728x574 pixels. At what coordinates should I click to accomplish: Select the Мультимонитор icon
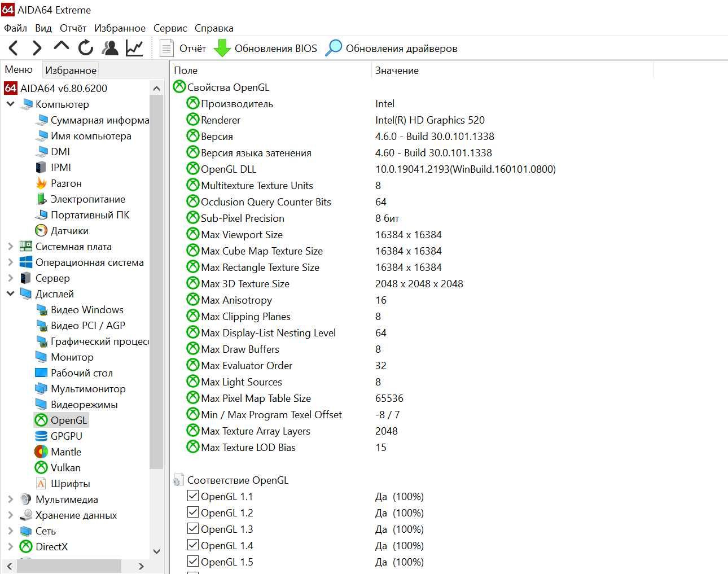[x=41, y=388]
